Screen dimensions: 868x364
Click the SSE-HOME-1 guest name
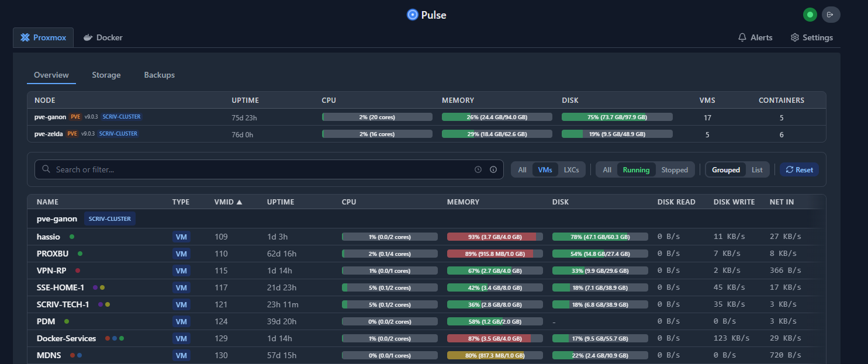[60, 287]
